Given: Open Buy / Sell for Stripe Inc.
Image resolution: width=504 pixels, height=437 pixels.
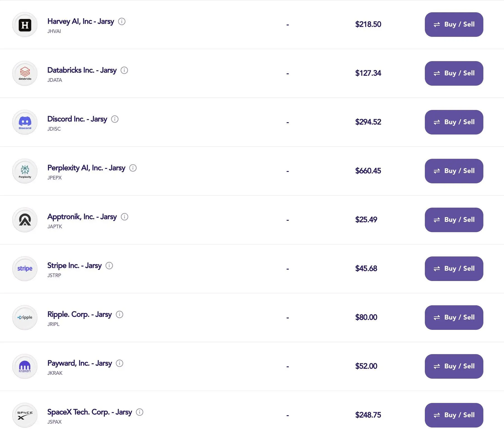Looking at the screenshot, I should coord(454,269).
